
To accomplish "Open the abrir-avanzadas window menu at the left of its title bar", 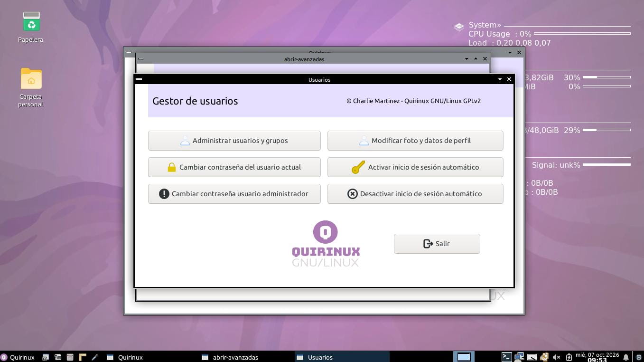I will point(141,59).
